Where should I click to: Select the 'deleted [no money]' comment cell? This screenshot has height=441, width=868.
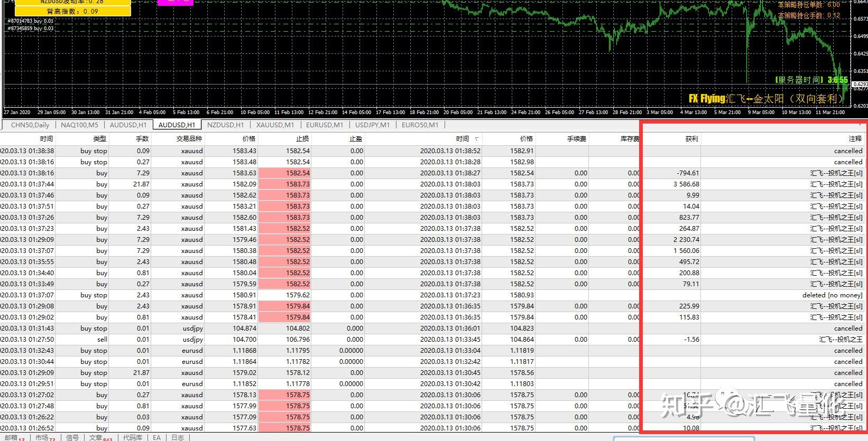point(832,295)
